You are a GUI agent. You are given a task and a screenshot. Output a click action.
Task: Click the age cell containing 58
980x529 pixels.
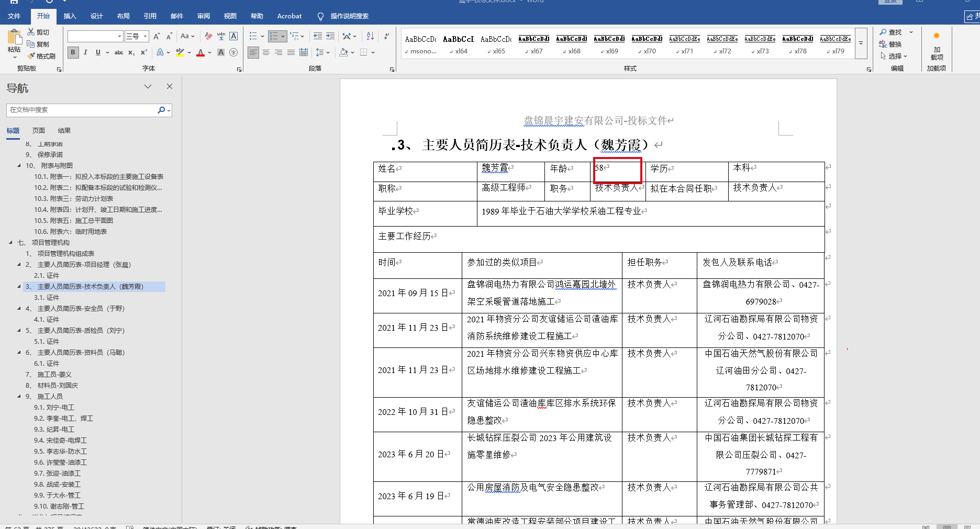click(x=617, y=172)
